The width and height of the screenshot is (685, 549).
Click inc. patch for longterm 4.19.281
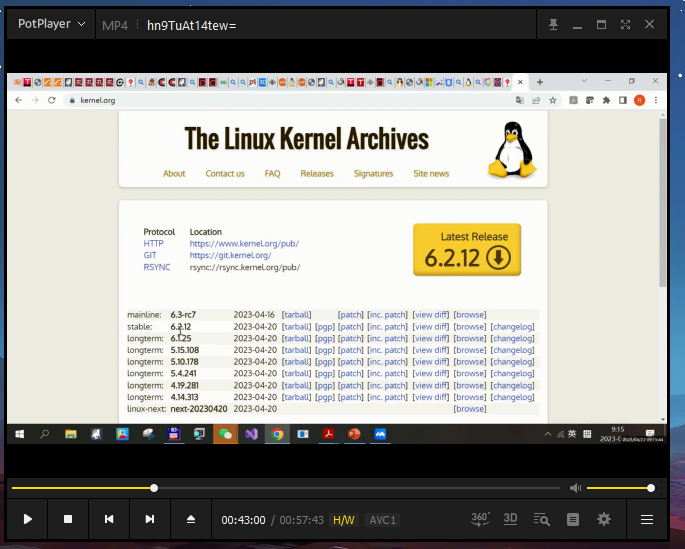pos(387,385)
